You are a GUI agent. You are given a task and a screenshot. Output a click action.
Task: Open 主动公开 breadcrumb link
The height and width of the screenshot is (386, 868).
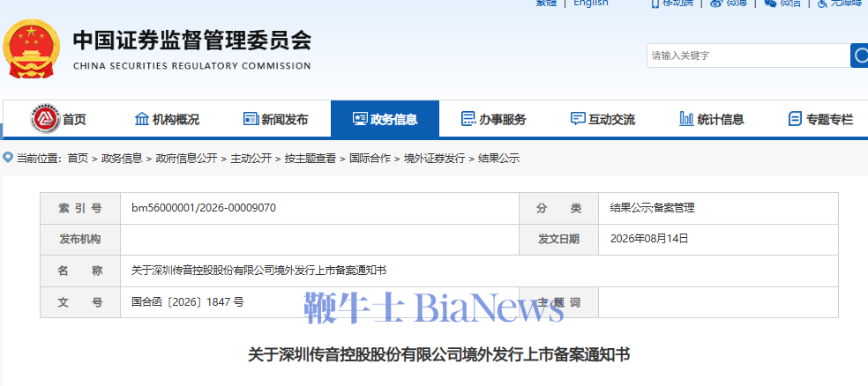click(251, 159)
